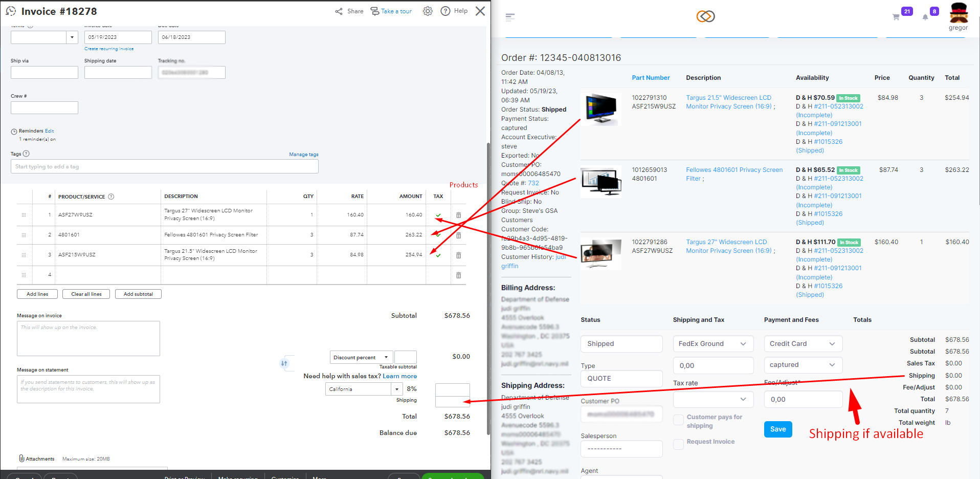Click the shopping cart icon with 21 badge
This screenshot has width=980, height=479.
click(x=896, y=17)
